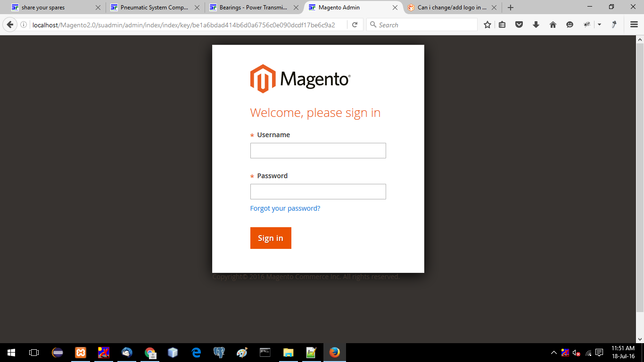Select the Magento Admin tab
This screenshot has width=644, height=362.
[x=352, y=8]
